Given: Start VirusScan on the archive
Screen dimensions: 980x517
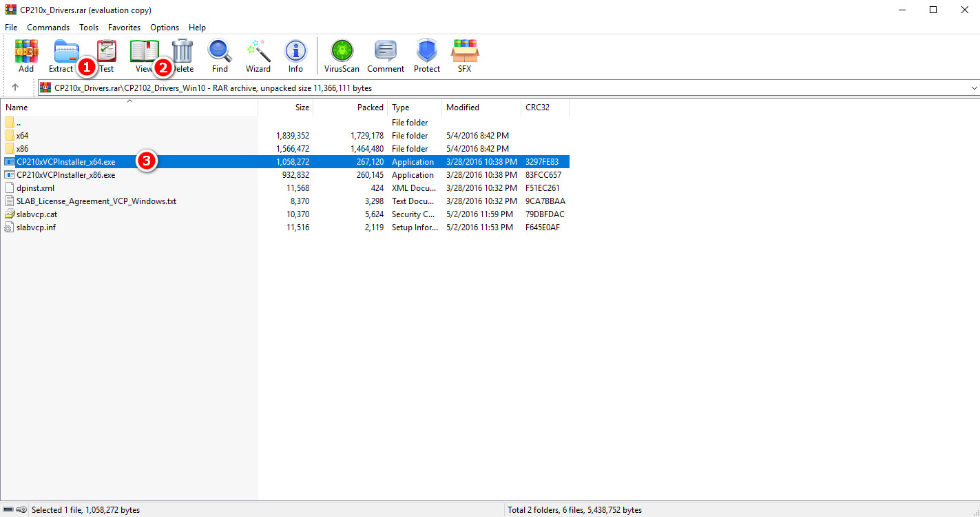Looking at the screenshot, I should click(x=342, y=55).
